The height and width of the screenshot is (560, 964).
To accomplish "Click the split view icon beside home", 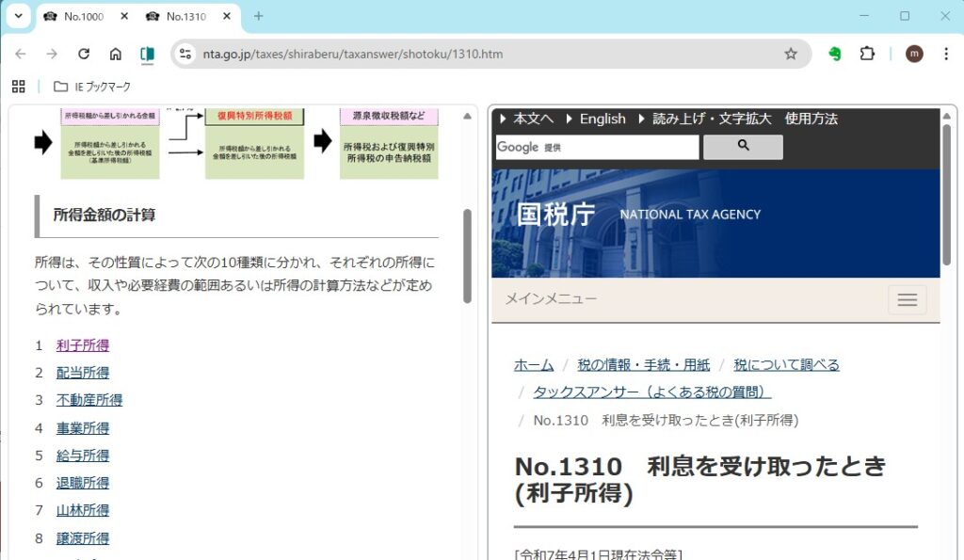I will [x=147, y=54].
